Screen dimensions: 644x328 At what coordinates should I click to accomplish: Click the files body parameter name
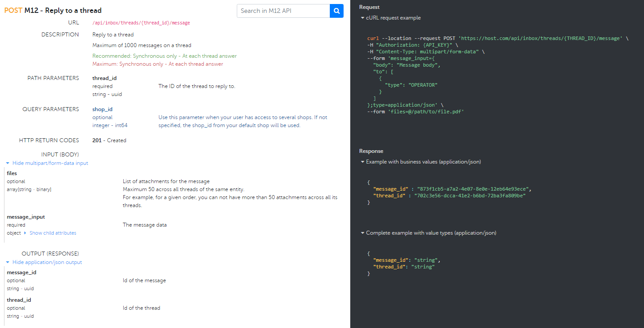click(x=12, y=173)
